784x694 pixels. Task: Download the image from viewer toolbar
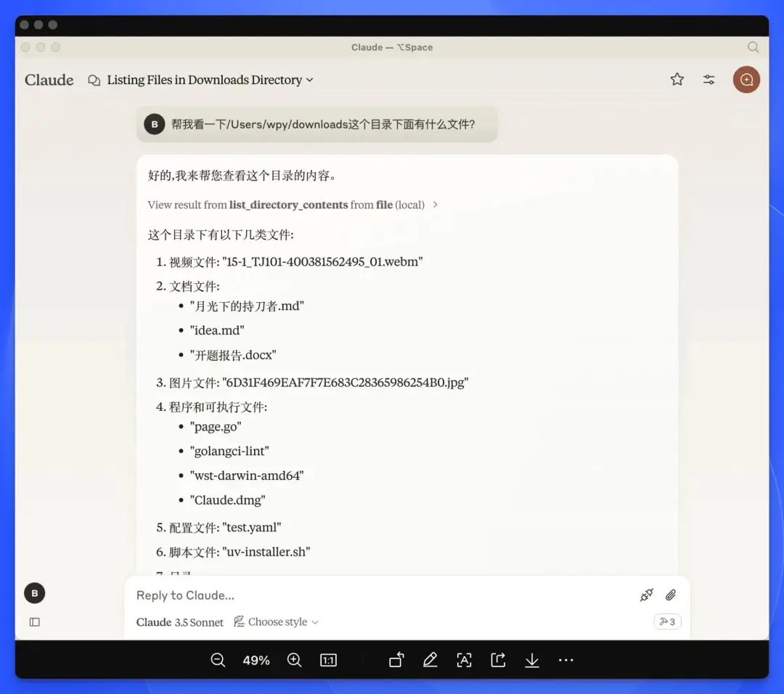pos(532,660)
